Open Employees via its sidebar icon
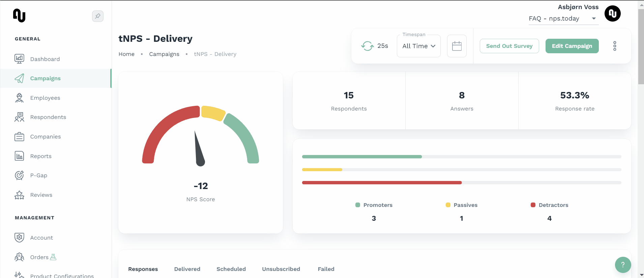The image size is (644, 278). tap(19, 98)
